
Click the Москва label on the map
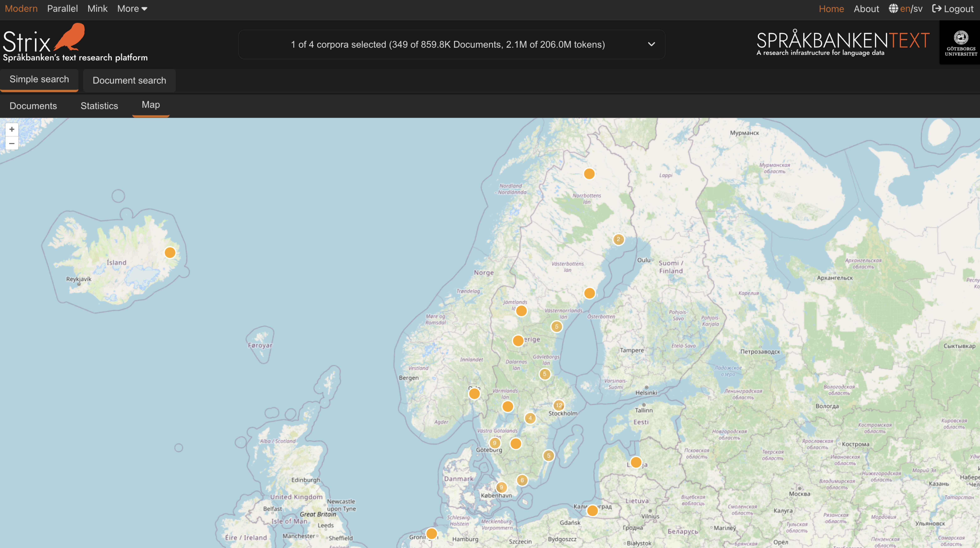pos(799,494)
